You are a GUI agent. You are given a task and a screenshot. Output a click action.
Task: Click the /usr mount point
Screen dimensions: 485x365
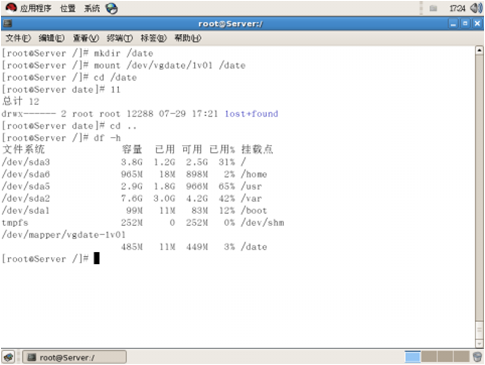pos(251,186)
